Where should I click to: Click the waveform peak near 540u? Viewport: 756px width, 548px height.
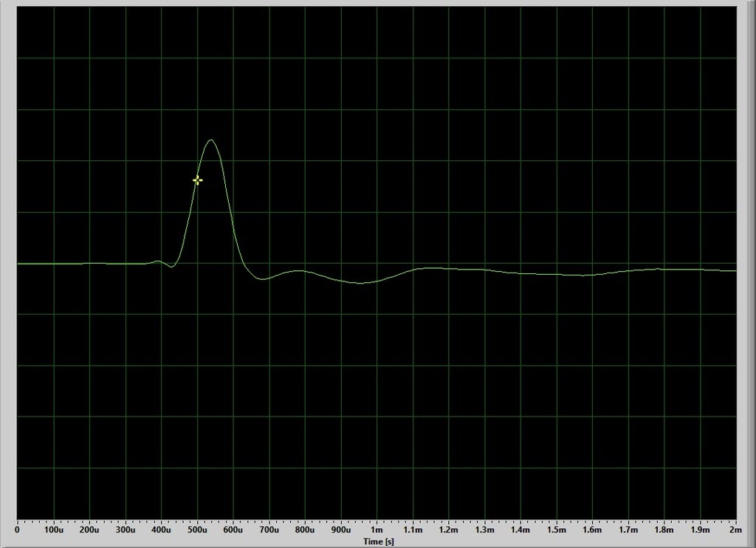[211, 140]
